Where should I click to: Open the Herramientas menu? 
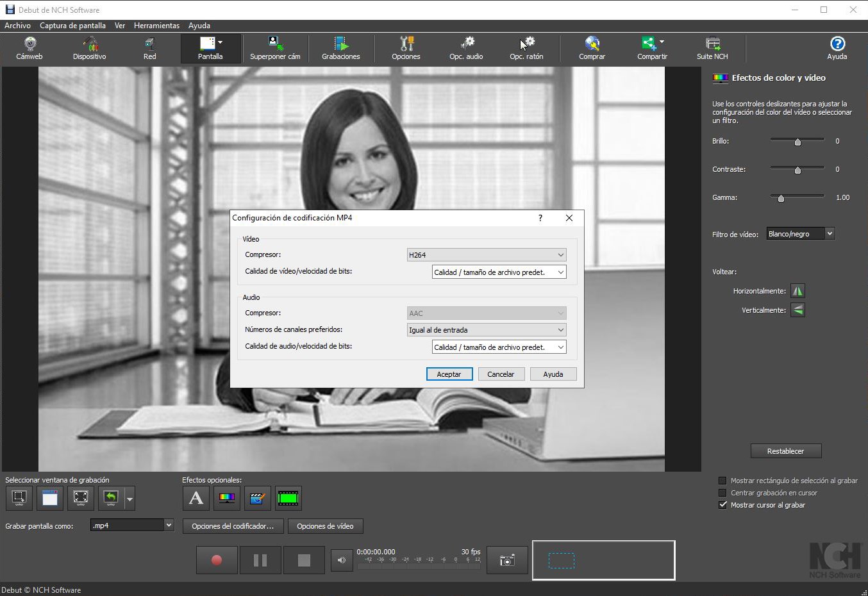156,26
